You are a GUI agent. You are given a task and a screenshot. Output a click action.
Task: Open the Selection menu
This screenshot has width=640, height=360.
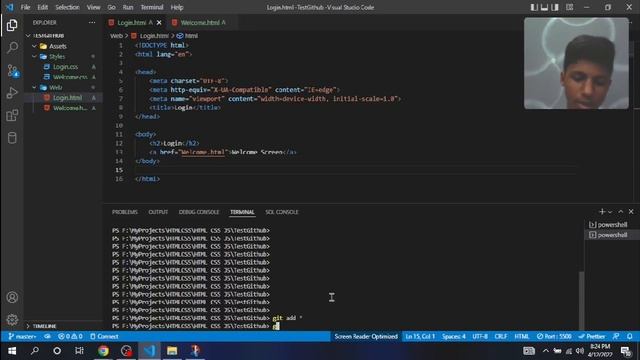67,7
